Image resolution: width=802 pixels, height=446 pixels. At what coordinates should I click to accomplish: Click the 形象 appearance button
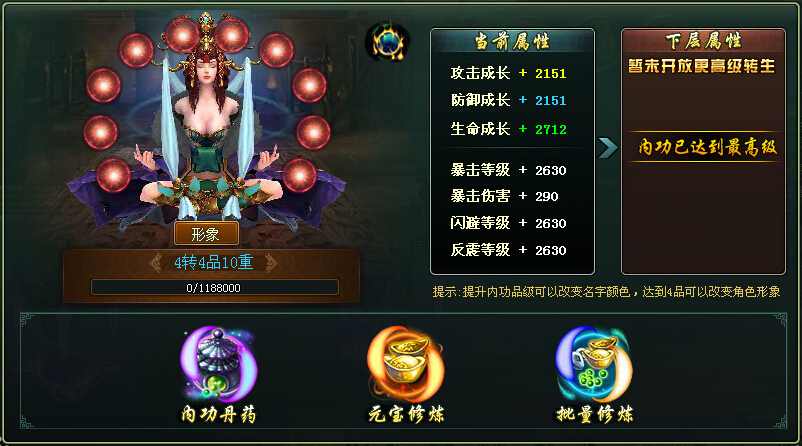pyautogui.click(x=206, y=234)
